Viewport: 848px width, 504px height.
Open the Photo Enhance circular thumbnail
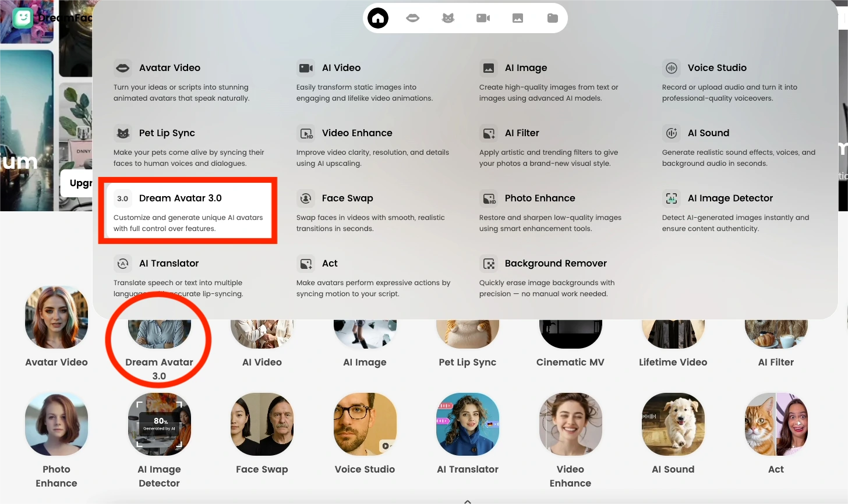pyautogui.click(x=56, y=424)
